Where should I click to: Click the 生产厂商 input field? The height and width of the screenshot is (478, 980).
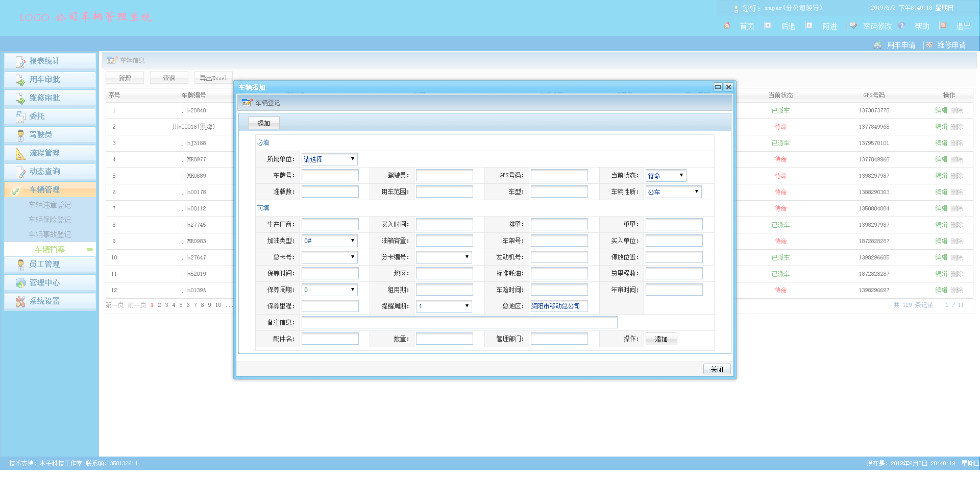(x=330, y=225)
